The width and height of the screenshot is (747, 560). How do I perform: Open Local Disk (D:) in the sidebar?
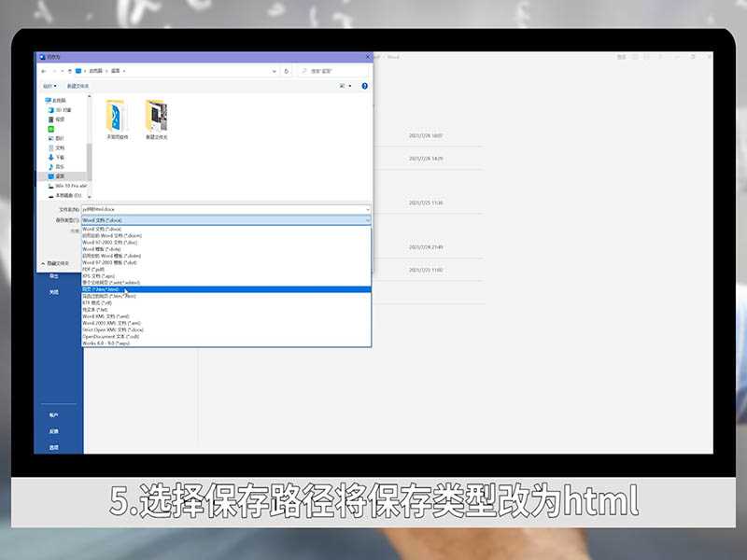click(67, 193)
